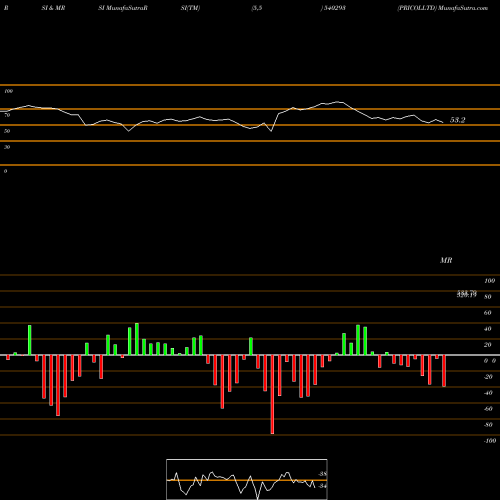Click the 100 level label on RSI chart
Image resolution: width=500 pixels, height=500 pixels.
click(x=8, y=91)
